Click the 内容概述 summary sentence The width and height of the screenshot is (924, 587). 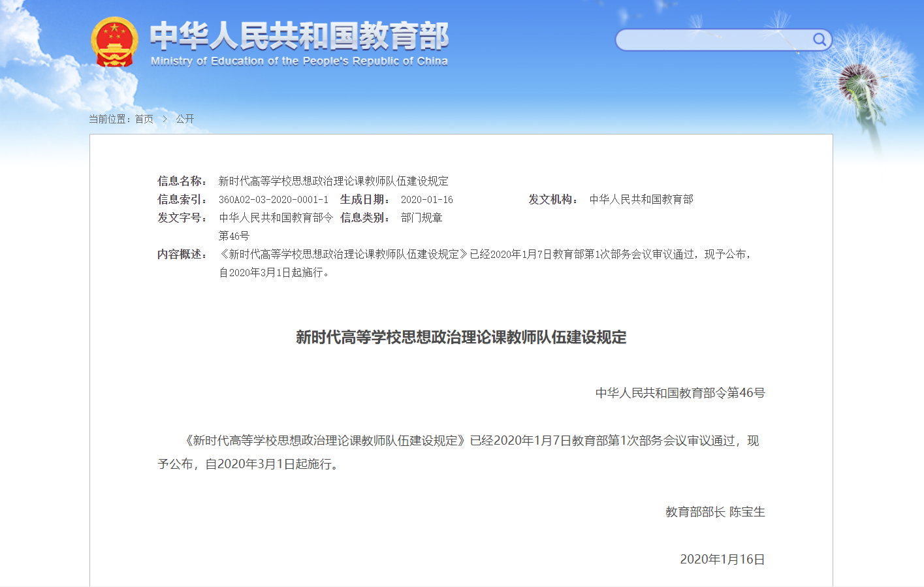pos(486,263)
